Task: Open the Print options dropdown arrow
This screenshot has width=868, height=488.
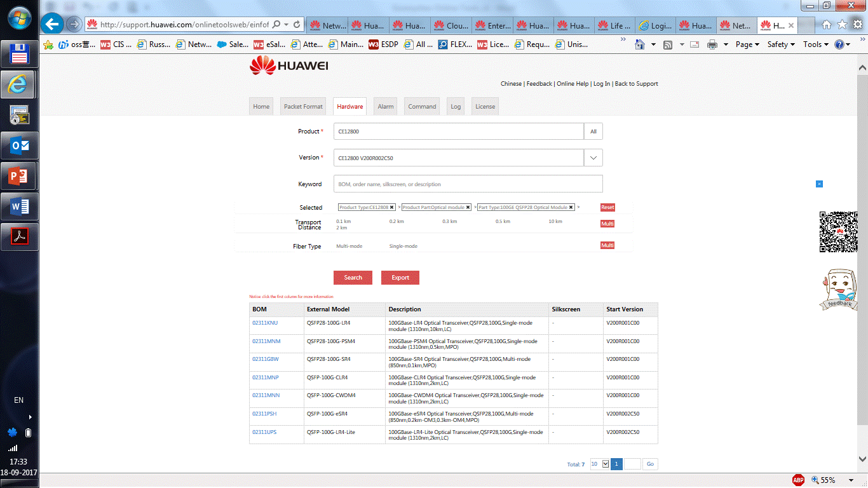Action: point(726,44)
